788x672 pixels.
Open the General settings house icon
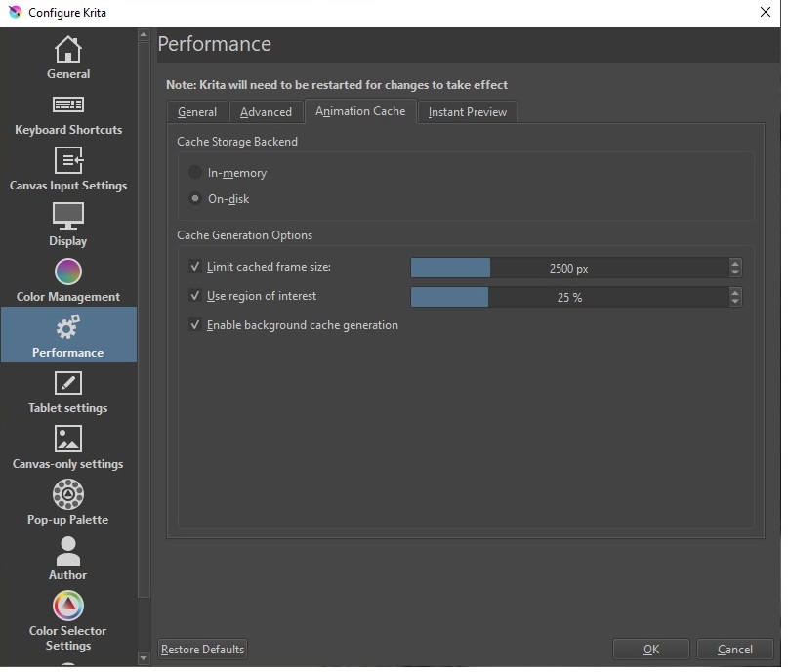point(67,49)
